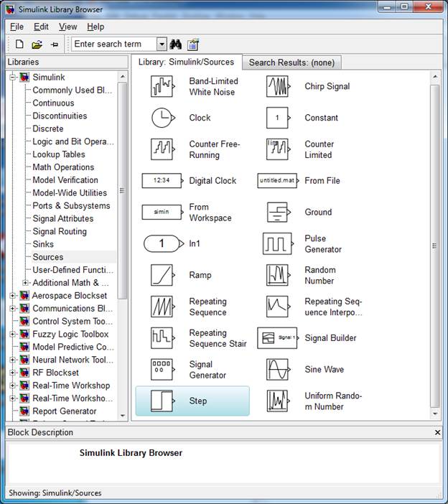Select the Digital Clock block icon

click(163, 181)
